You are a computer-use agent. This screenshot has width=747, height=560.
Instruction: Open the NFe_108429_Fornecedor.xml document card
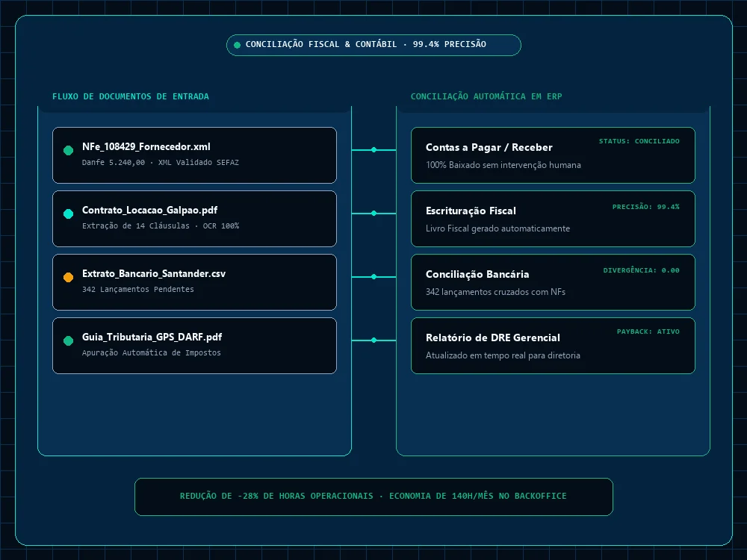(194, 155)
